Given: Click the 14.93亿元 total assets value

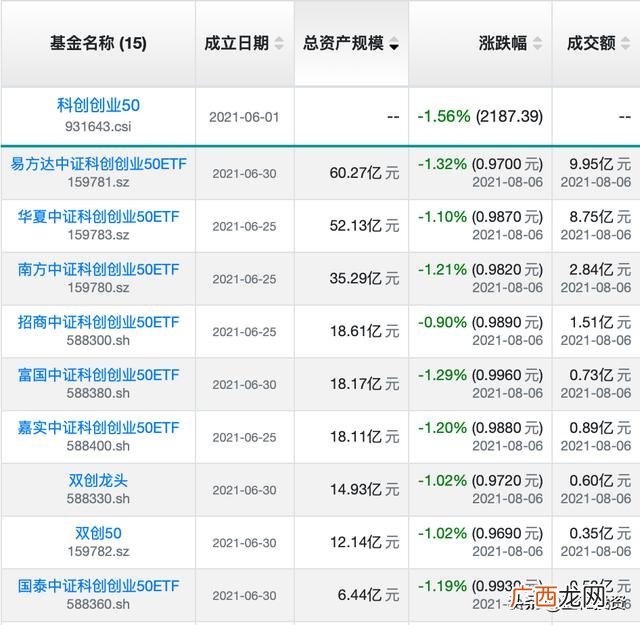Looking at the screenshot, I should pyautogui.click(x=364, y=489).
